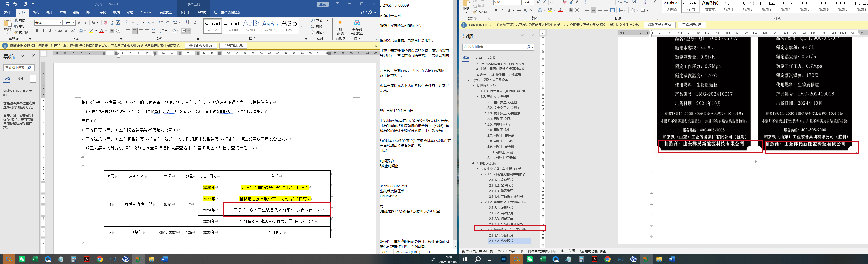Open the 五号 font size dropdown in 文档1 Word
This screenshot has height=264, width=868.
74,22
